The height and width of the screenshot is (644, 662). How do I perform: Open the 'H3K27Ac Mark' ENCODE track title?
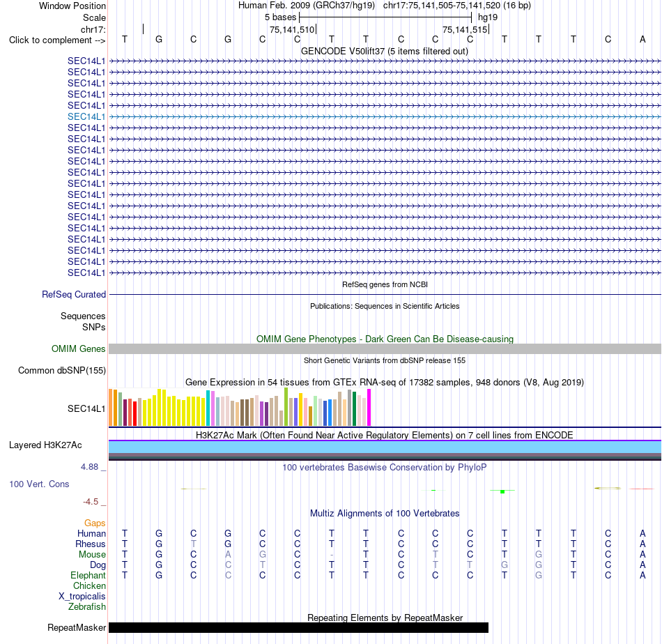[x=385, y=436]
